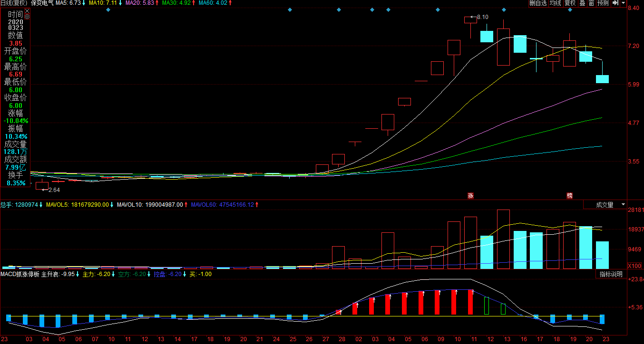Click the 涨 marker below the chart
The height and width of the screenshot is (344, 644).
[470, 195]
